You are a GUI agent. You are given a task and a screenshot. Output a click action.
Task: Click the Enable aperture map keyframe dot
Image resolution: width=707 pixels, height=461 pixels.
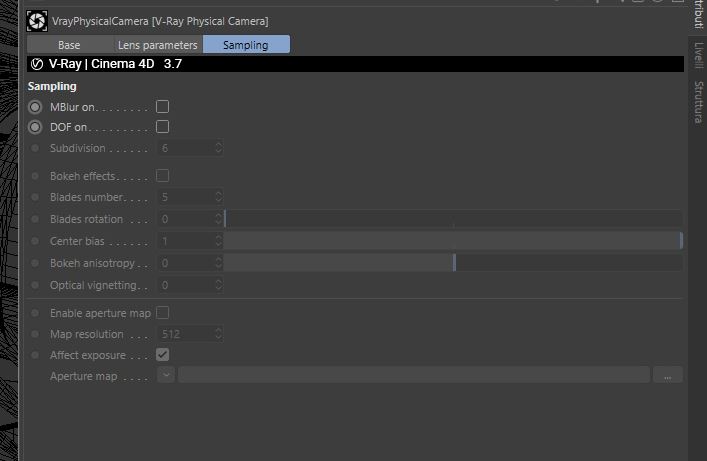click(x=35, y=313)
